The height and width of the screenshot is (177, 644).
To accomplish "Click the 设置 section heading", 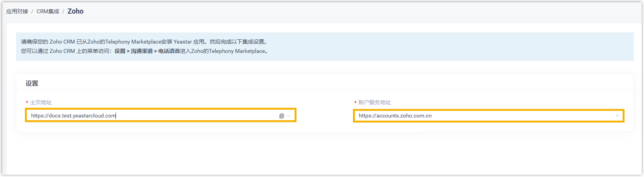I will [x=32, y=83].
